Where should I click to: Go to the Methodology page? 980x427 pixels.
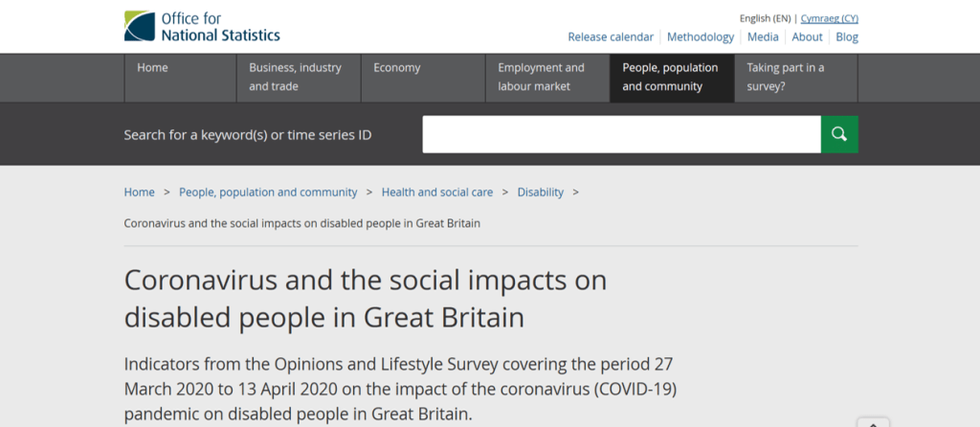(x=701, y=37)
